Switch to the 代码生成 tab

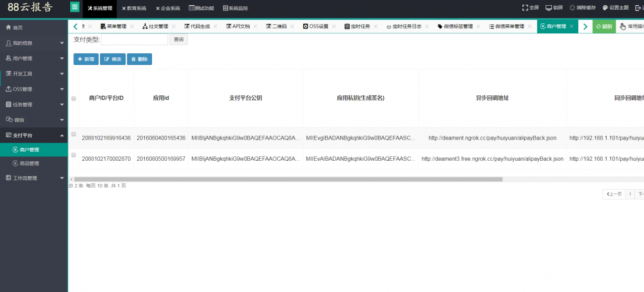(197, 26)
